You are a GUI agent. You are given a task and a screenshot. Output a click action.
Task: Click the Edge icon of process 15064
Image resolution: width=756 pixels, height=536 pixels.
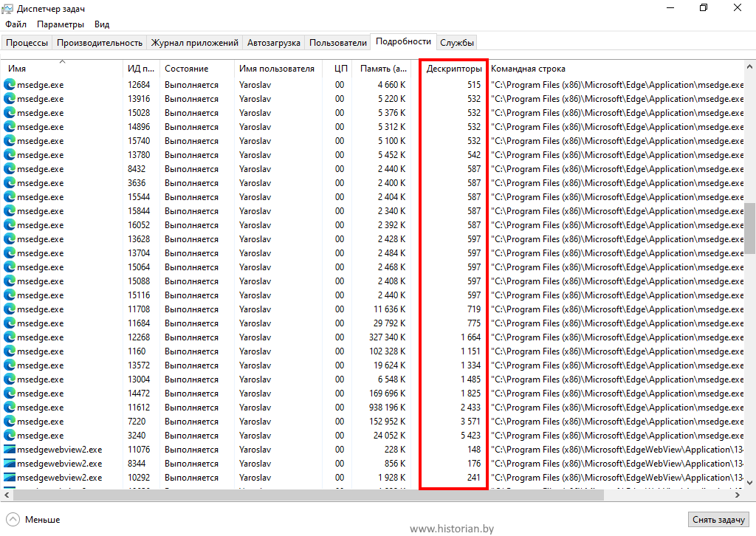coord(10,267)
